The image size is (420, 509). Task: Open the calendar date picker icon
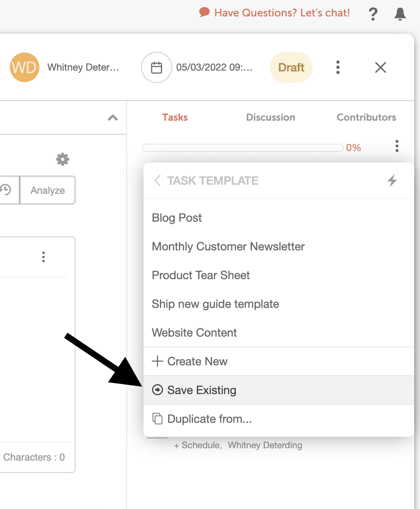157,67
